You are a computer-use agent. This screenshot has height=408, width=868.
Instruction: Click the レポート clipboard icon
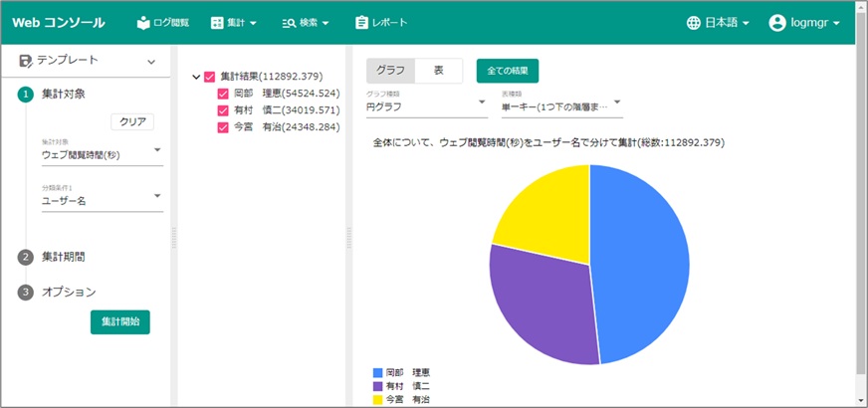pos(361,22)
